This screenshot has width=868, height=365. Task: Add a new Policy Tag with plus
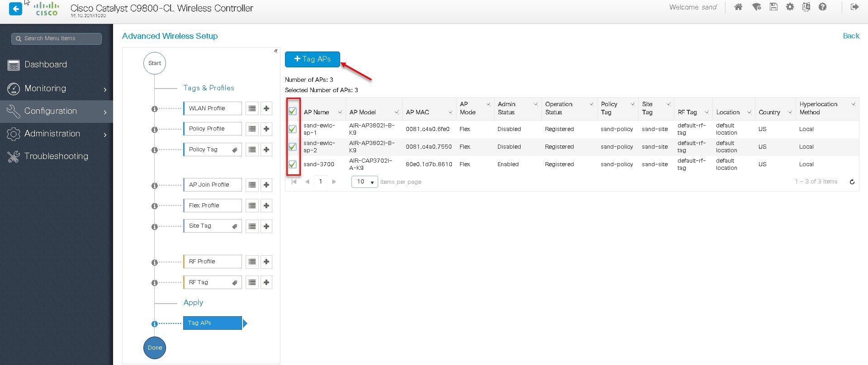click(x=266, y=150)
